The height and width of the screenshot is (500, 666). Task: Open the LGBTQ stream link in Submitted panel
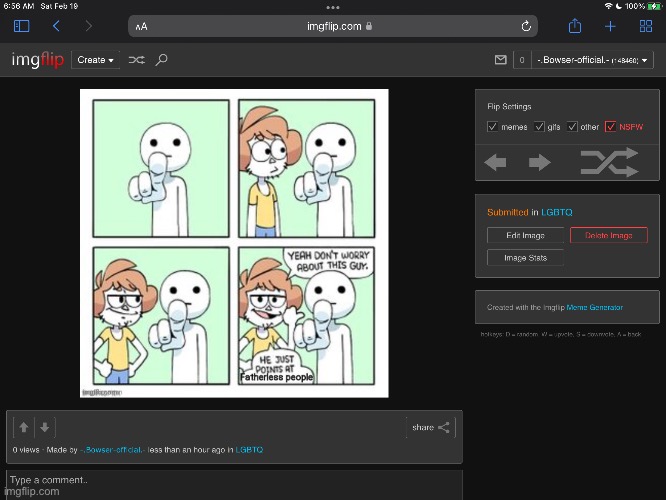tap(556, 212)
